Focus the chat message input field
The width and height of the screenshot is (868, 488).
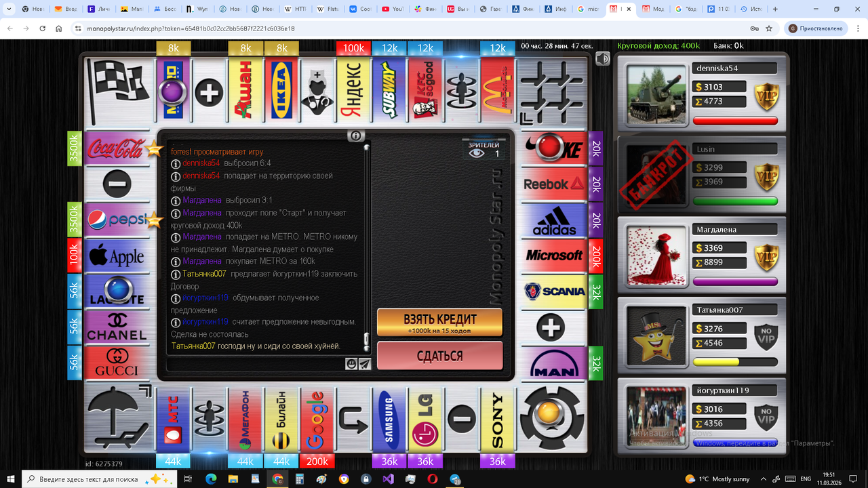255,365
